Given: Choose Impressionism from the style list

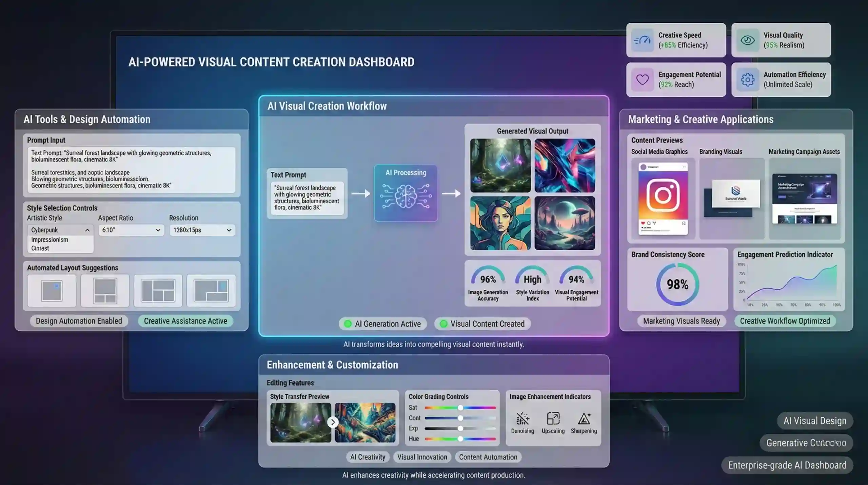Looking at the screenshot, I should pos(50,240).
